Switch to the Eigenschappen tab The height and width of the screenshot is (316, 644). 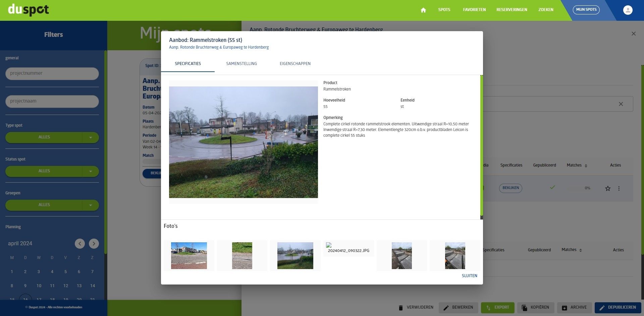click(x=295, y=64)
